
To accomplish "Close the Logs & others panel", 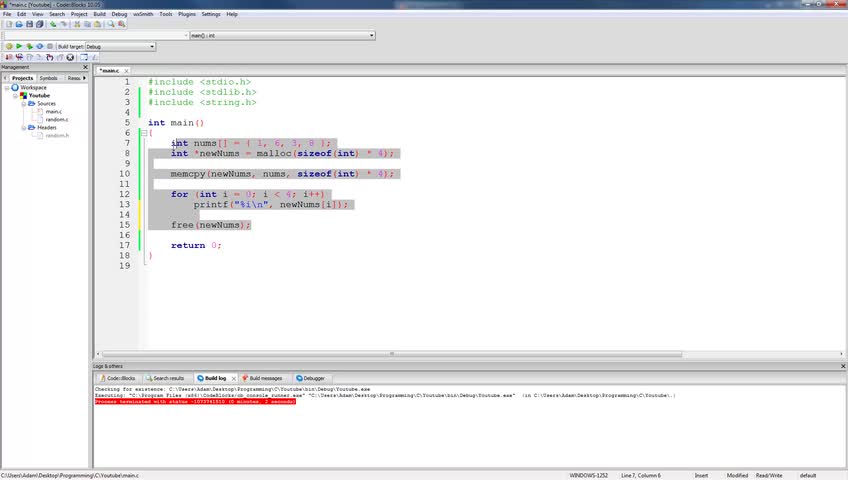I will (x=843, y=366).
